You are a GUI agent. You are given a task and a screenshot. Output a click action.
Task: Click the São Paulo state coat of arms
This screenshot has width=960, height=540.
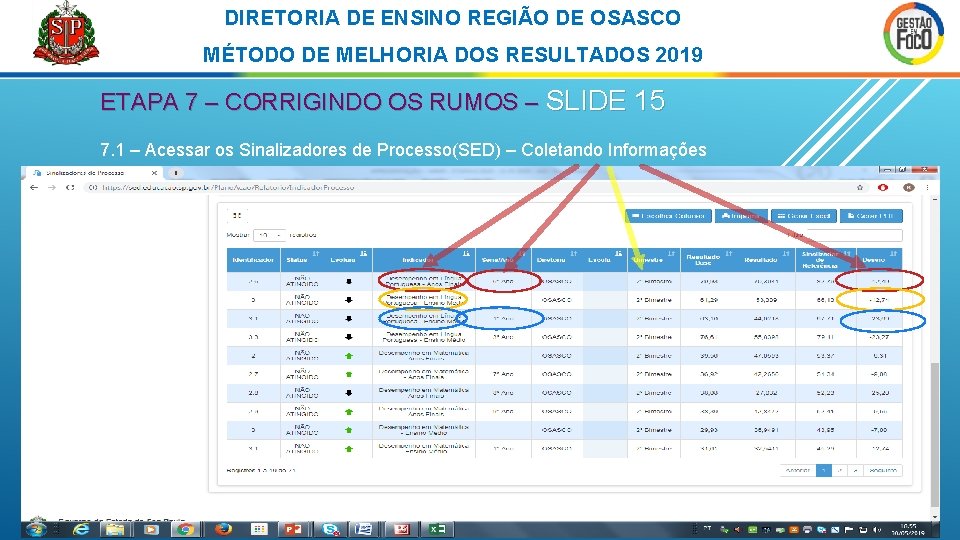66,33
